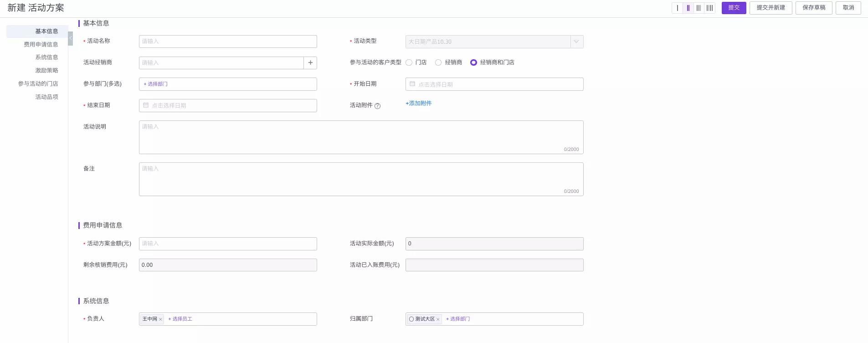Focus the 活动方案金额(元) input
Image resolution: width=868 pixels, height=343 pixels.
click(x=228, y=244)
